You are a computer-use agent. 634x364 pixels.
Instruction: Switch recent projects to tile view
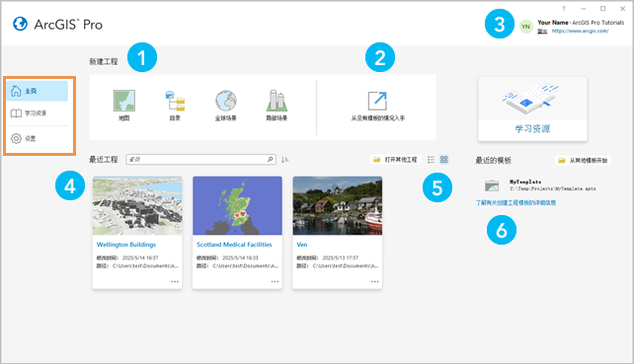coord(444,160)
